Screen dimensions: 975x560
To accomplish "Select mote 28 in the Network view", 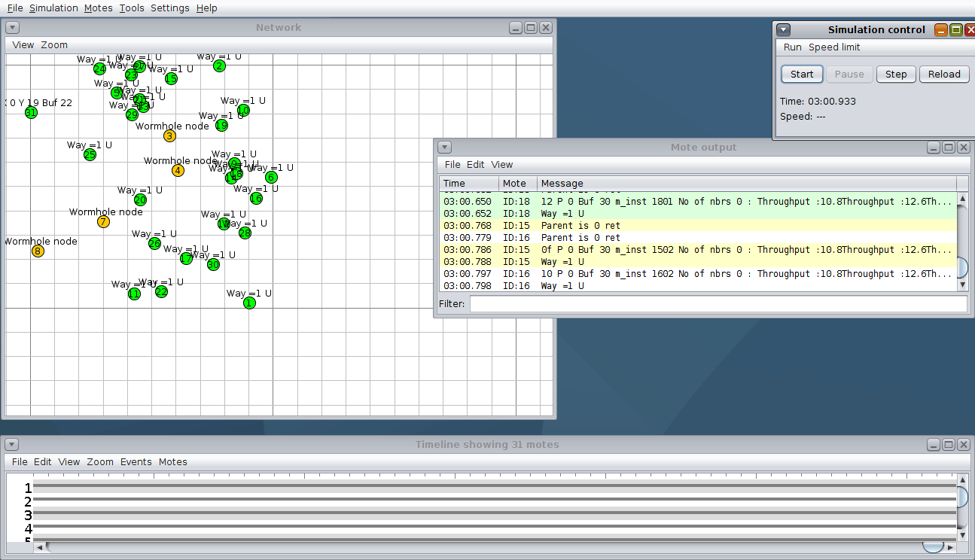I will tap(245, 233).
